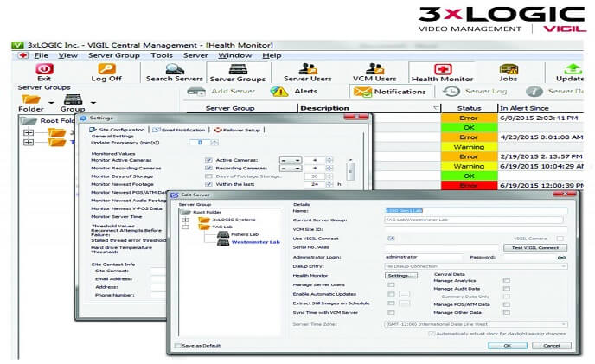The image size is (595, 364).
Task: Open the Jobs toolbar icon
Action: 509,68
